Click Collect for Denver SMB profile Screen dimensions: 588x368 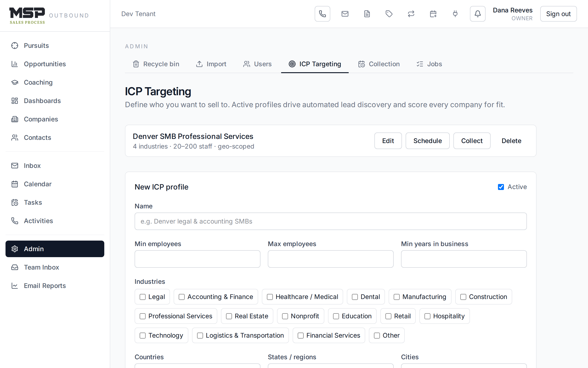(472, 141)
